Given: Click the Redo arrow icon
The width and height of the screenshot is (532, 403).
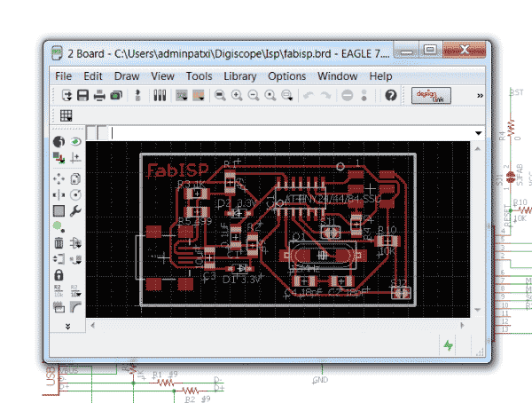Looking at the screenshot, I should click(x=325, y=96).
